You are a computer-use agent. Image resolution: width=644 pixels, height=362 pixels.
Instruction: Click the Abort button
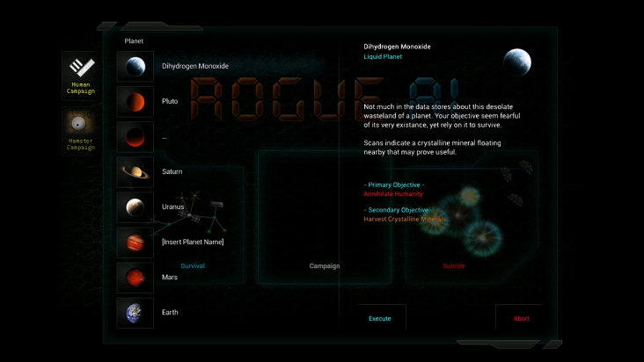[521, 319]
